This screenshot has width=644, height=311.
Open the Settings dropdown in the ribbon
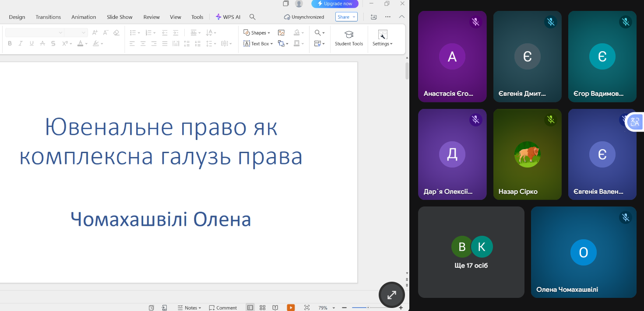pyautogui.click(x=382, y=44)
